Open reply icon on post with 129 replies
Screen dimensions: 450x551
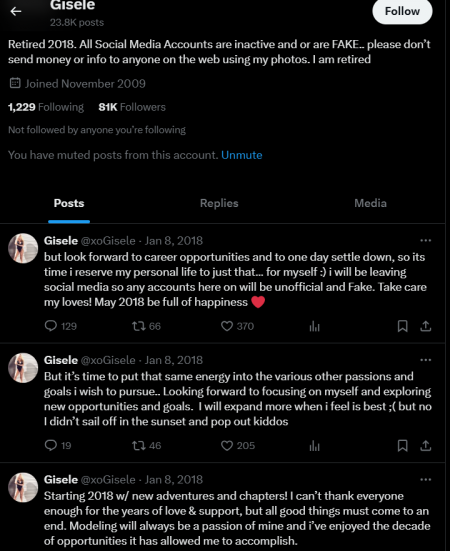click(51, 326)
